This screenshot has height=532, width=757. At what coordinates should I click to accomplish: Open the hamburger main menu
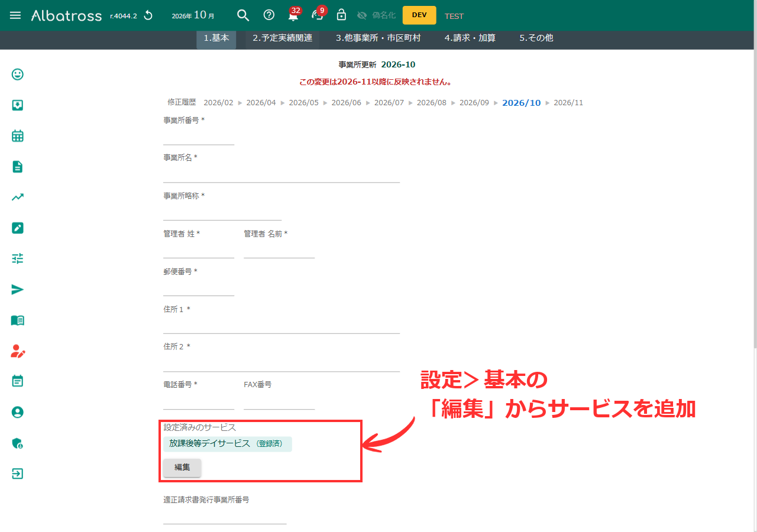tap(15, 15)
